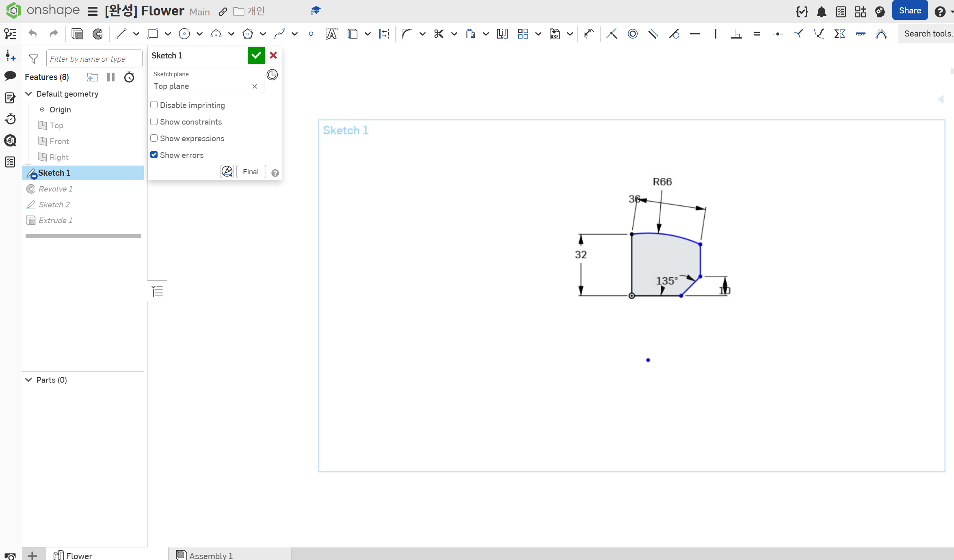Click the Share button

click(910, 11)
